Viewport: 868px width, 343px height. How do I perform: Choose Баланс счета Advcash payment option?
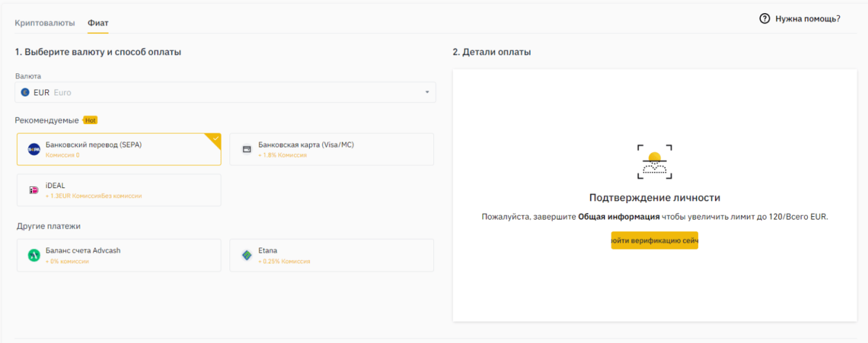[x=119, y=255]
